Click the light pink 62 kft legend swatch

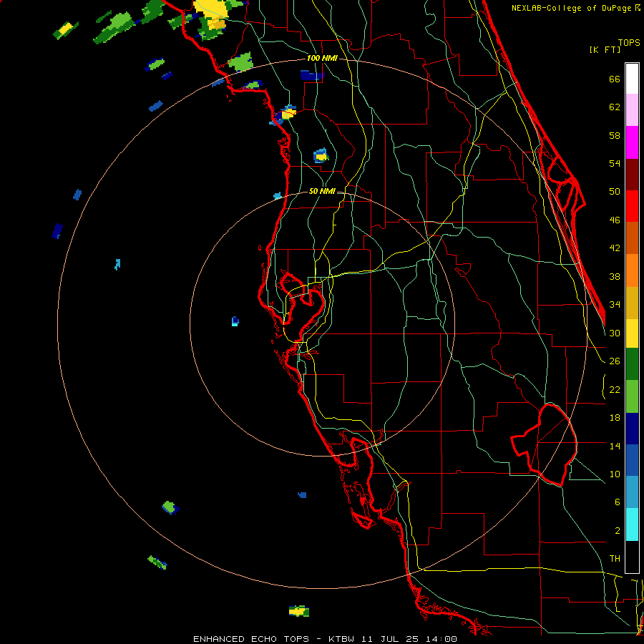point(632,110)
